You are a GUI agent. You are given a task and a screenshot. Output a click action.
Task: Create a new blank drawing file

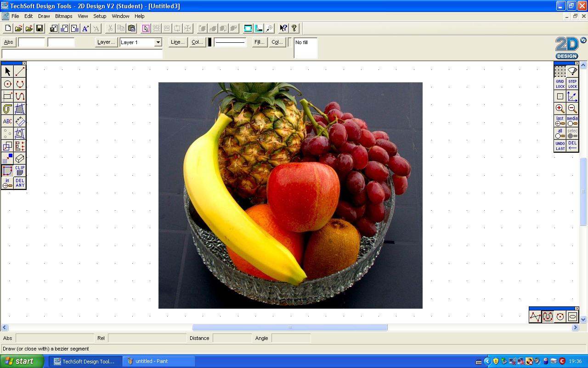[8, 28]
